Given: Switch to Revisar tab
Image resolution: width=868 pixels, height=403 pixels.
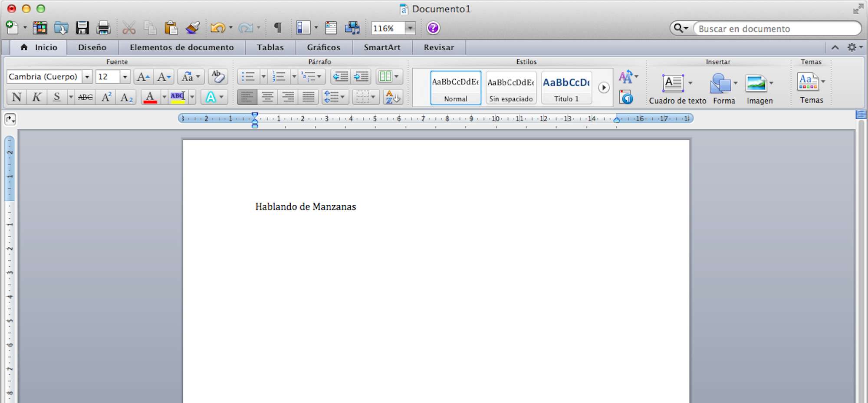Looking at the screenshot, I should [x=439, y=47].
